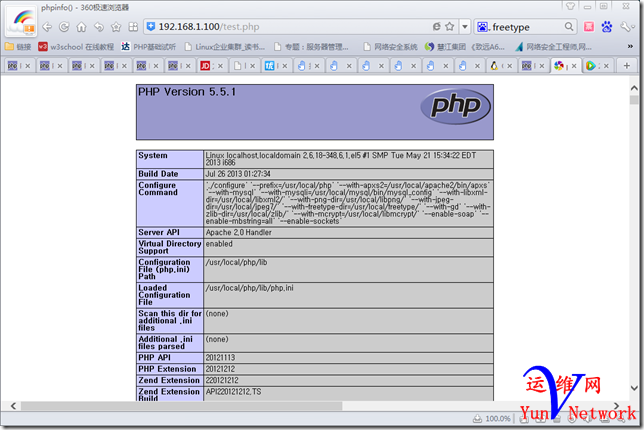
Task: Click vertical scrollbar down arrow
Action: tap(634, 388)
